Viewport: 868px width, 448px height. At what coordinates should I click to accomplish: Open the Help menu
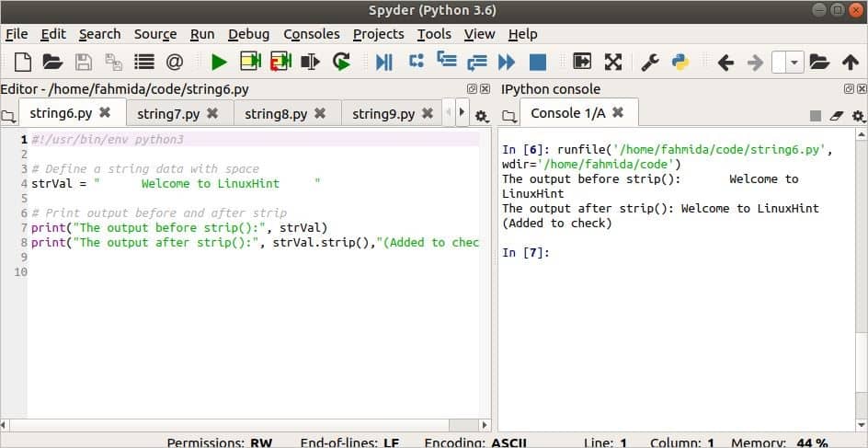(x=522, y=34)
